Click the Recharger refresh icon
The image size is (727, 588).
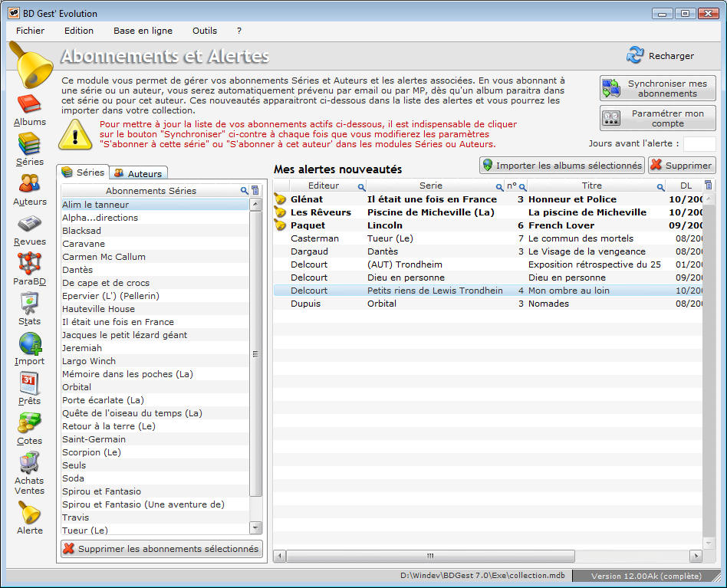[x=635, y=55]
